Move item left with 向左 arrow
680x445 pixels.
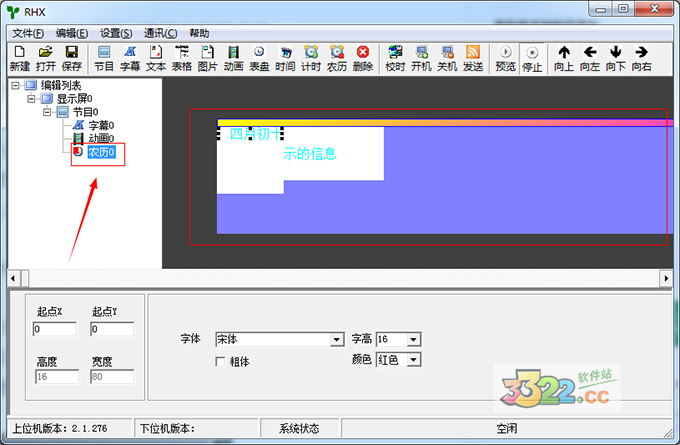click(590, 58)
